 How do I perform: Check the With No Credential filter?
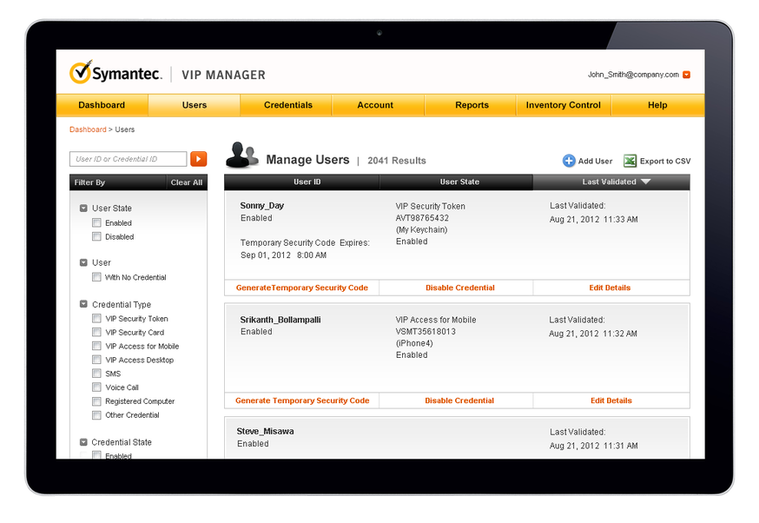(97, 277)
